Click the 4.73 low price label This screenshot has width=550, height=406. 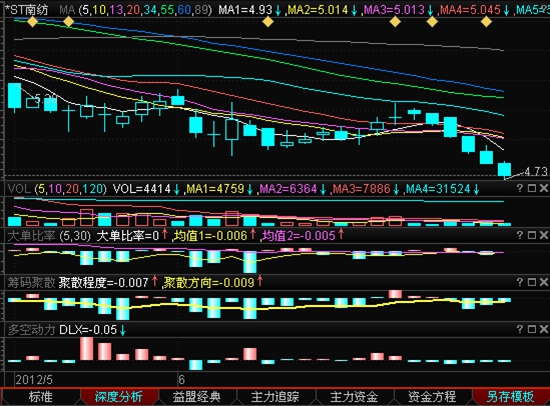tap(536, 172)
